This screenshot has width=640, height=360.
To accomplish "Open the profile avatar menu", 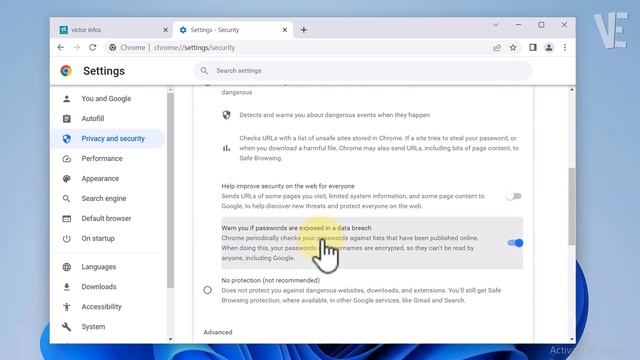I will tap(549, 47).
